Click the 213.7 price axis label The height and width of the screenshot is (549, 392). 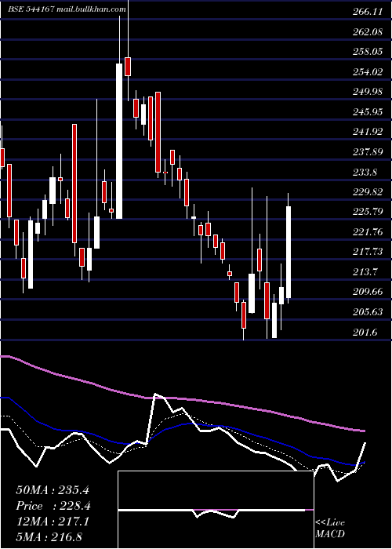tap(365, 271)
